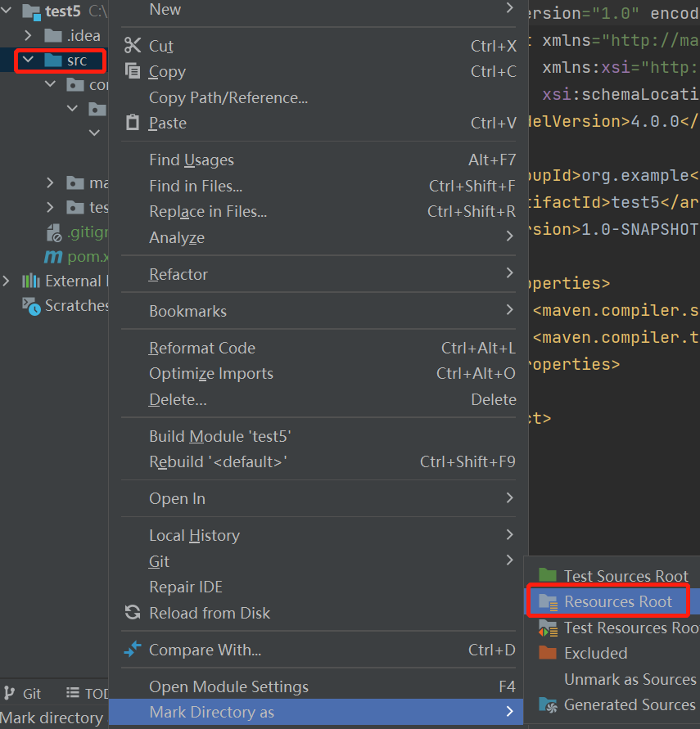The height and width of the screenshot is (729, 700).
Task: Click the Test Sources Root label
Action: click(626, 575)
